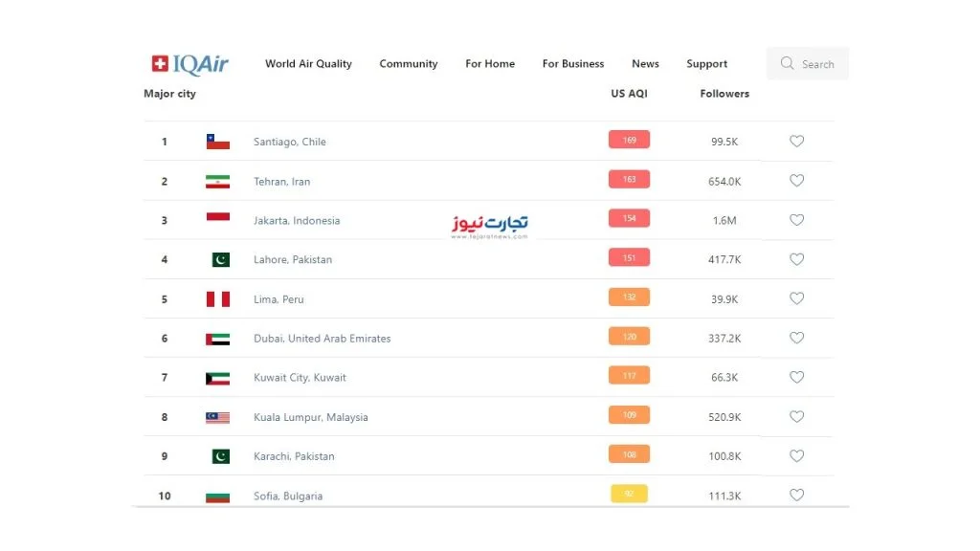Screen dimensions: 980x551
Task: Favorite Santiago with the heart icon
Action: click(x=796, y=142)
